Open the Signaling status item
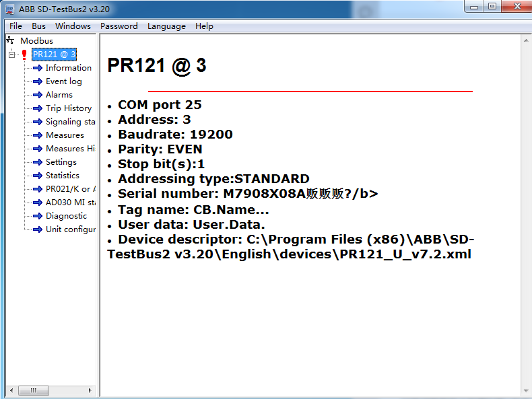The image size is (532, 399). (x=71, y=122)
